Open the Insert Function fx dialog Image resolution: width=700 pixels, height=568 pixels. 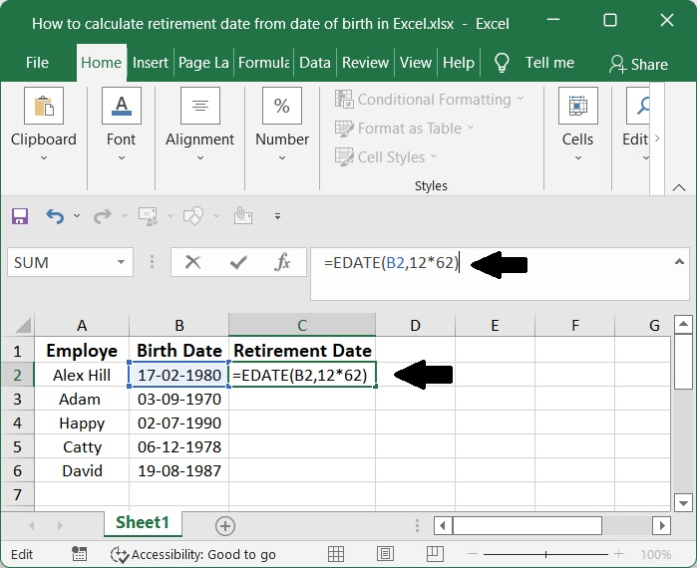pos(283,263)
